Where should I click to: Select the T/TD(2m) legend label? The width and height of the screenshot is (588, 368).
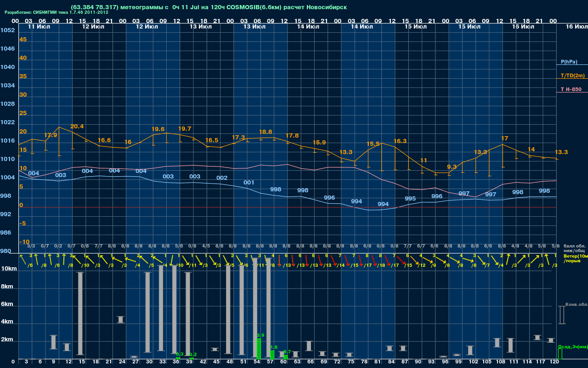pos(572,75)
